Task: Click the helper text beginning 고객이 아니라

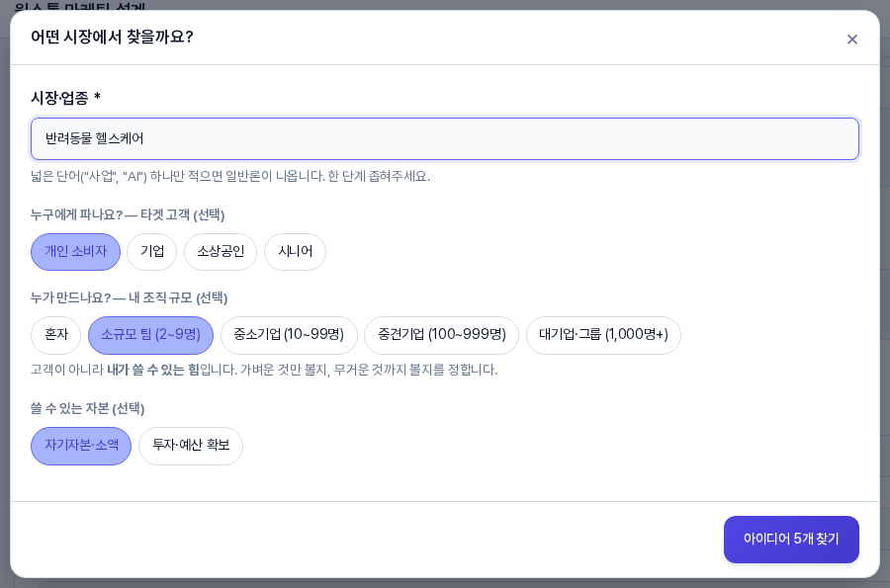Action: coord(264,370)
